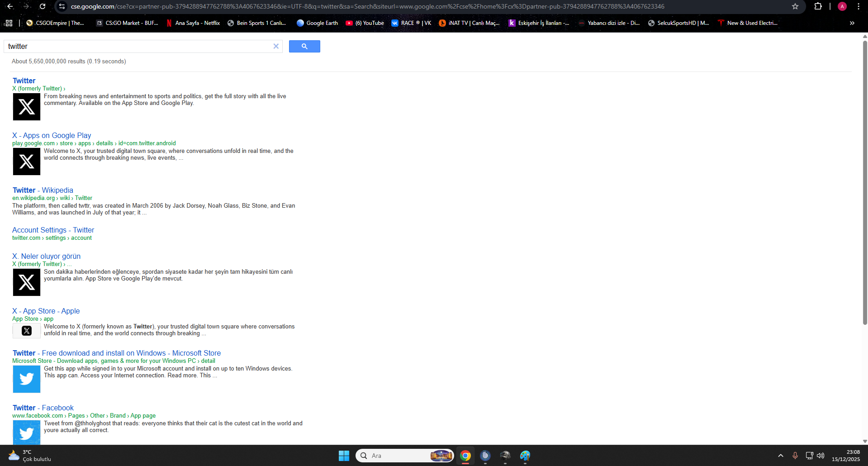Viewport: 868px width, 466px height.
Task: Open the Twitter - Wikipedia result
Action: 43,190
